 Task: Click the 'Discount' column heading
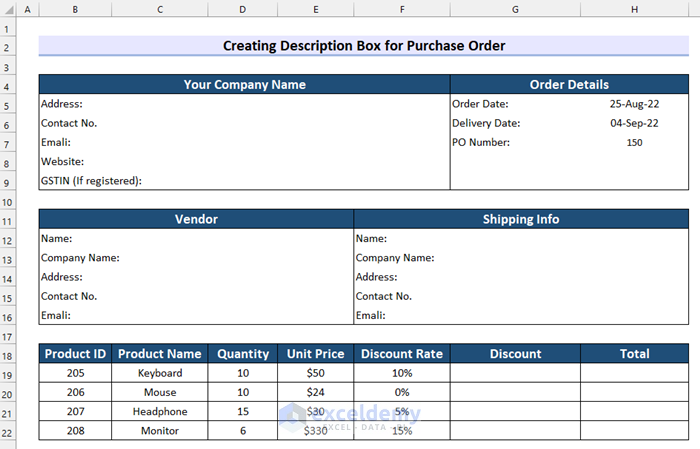coord(515,353)
